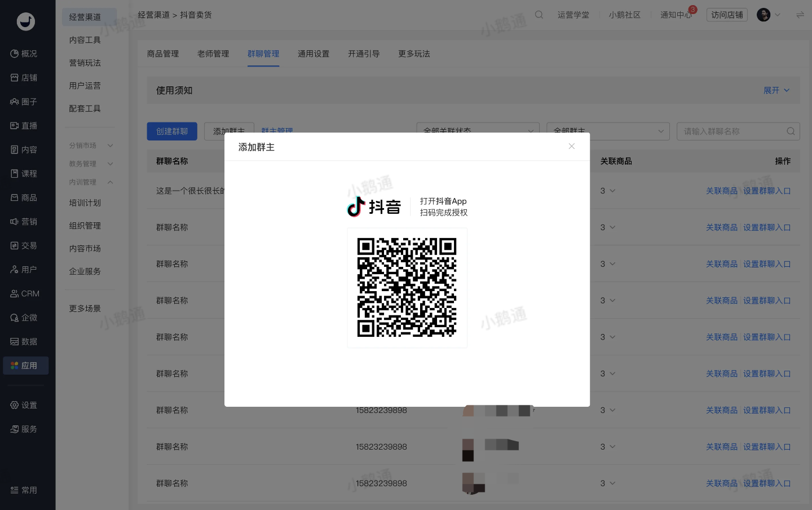Open 运营学堂 link
This screenshot has width=812, height=510.
click(x=573, y=15)
